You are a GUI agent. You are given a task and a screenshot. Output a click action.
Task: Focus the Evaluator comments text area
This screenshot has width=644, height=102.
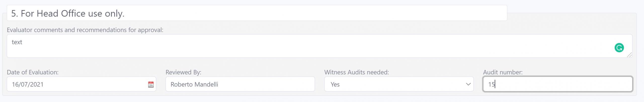[x=302, y=46]
